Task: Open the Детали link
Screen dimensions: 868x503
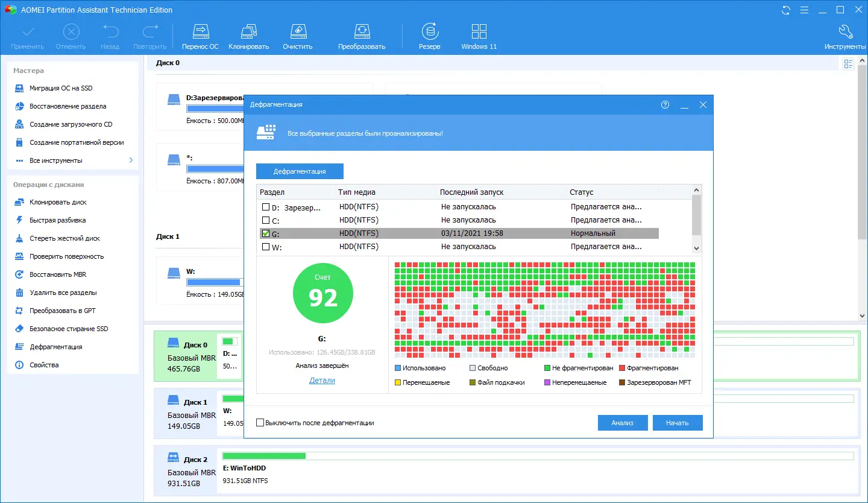Action: 322,381
